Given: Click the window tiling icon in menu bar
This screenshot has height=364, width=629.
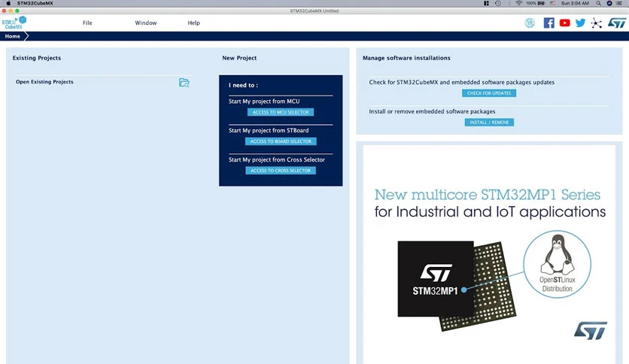Looking at the screenshot, I should click(x=486, y=3).
